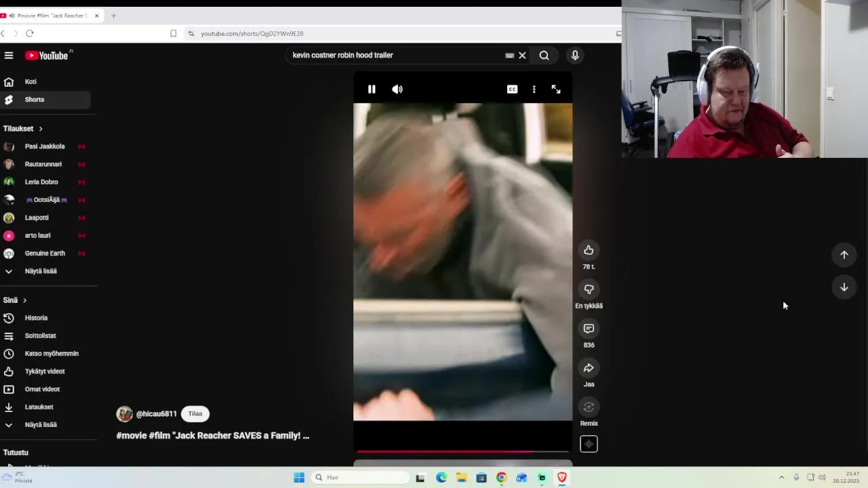Click the browser address bar URL
This screenshot has width=868, height=488.
(x=252, y=33)
